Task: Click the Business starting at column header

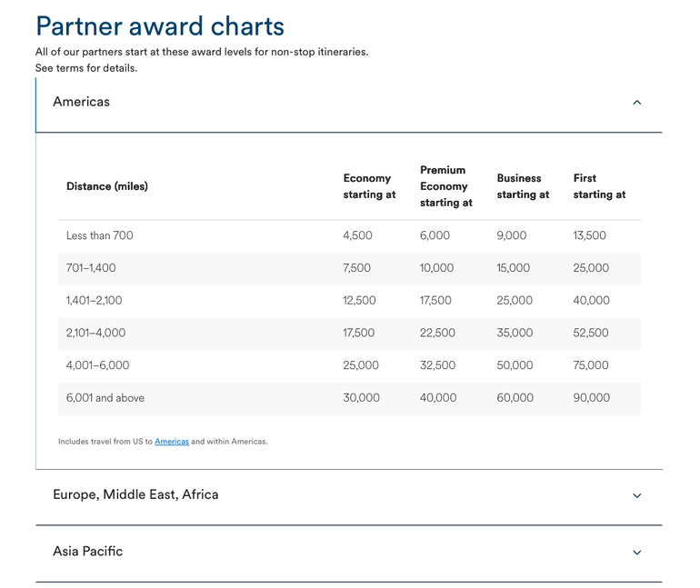Action: [x=523, y=186]
